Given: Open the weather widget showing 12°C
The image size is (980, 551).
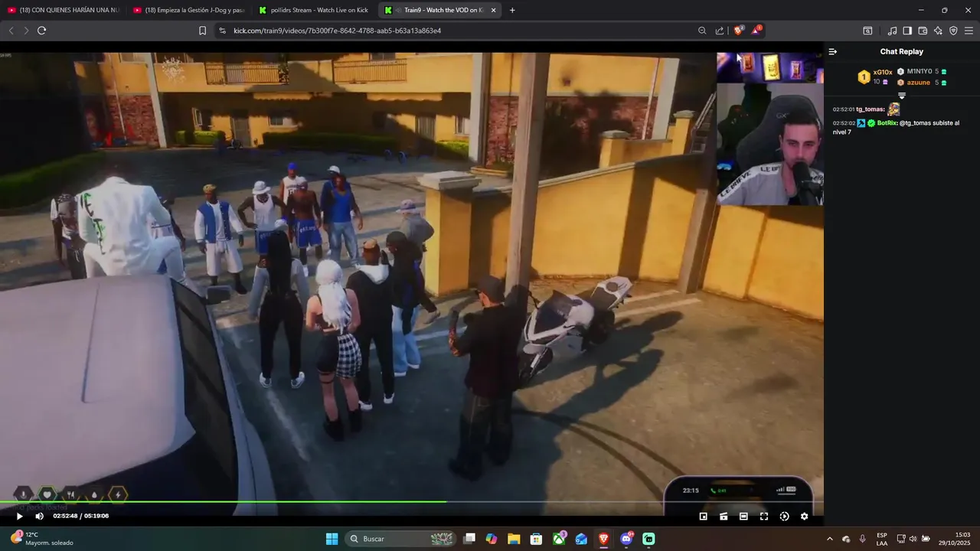Looking at the screenshot, I should (42, 538).
